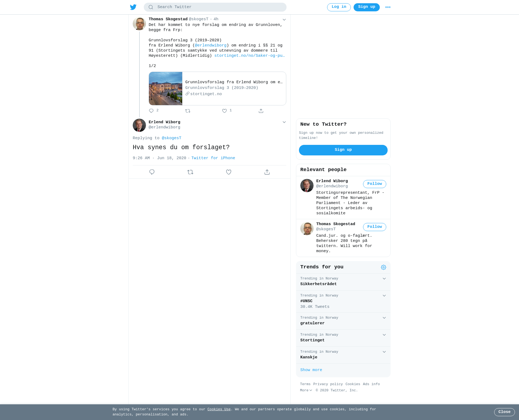This screenshot has height=420, width=519.
Task: Share Erlend Wiborg's reply tweet
Action: pos(267,172)
